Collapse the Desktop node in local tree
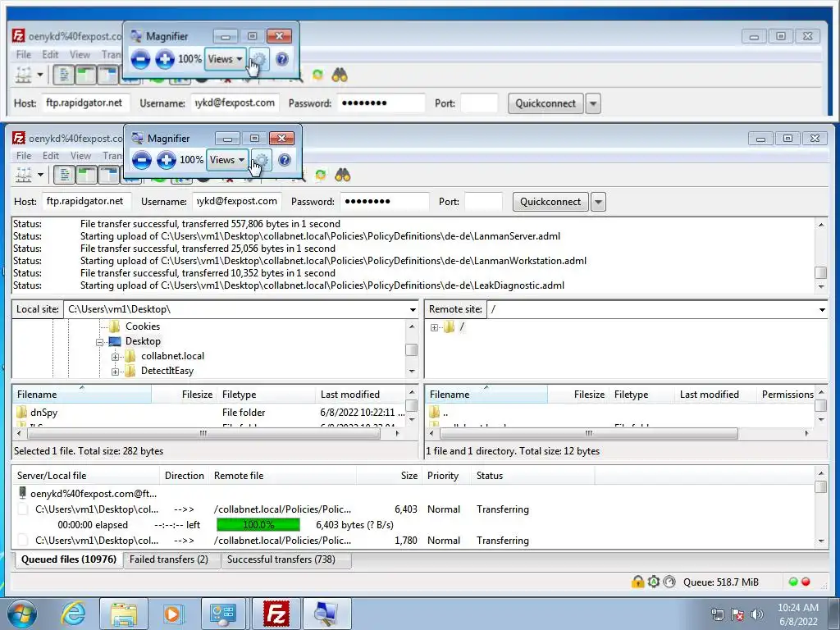Image resolution: width=840 pixels, height=630 pixels. click(99, 342)
